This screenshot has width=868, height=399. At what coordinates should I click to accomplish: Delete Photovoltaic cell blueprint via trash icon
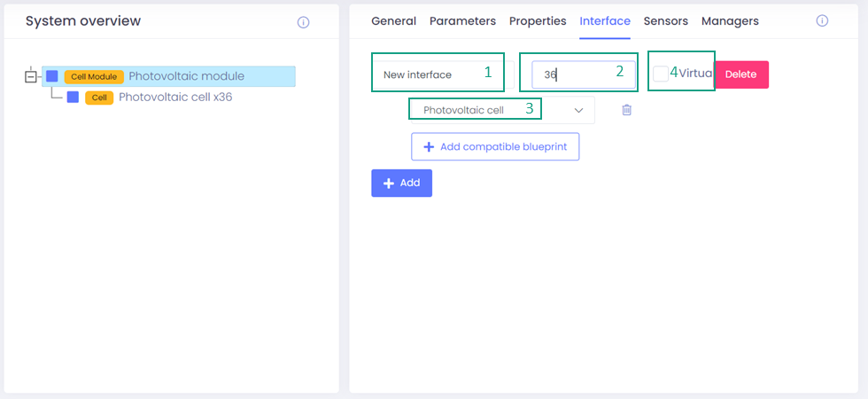pyautogui.click(x=626, y=110)
